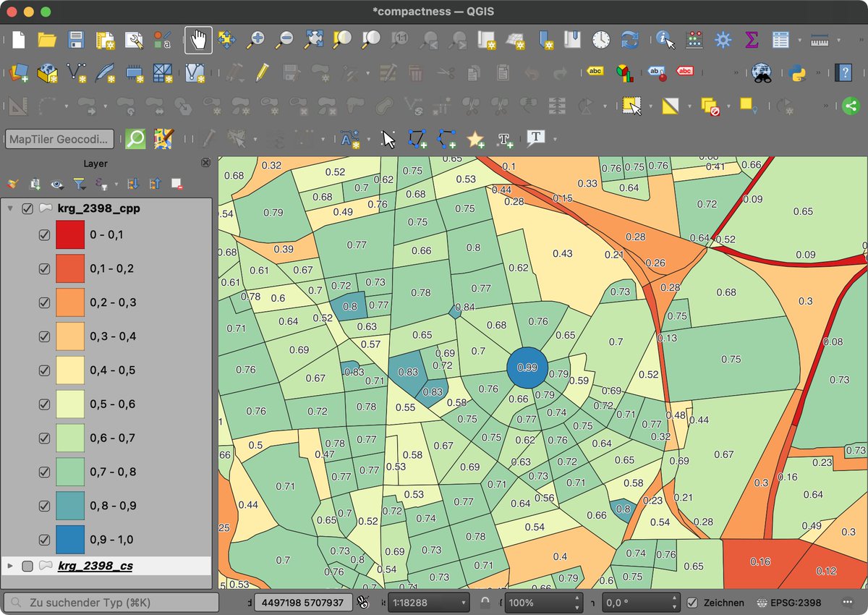868x615 pixels.
Task: Click the Deselect Features from All Layers icon
Action: coord(710,106)
